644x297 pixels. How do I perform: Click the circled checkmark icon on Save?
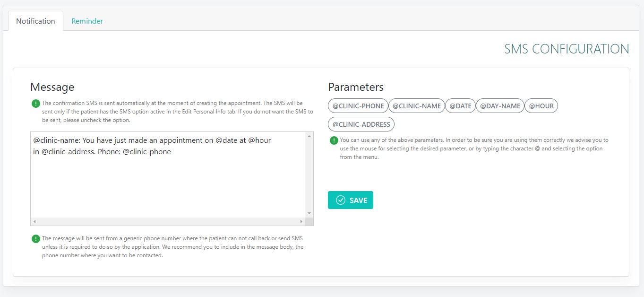tap(340, 200)
